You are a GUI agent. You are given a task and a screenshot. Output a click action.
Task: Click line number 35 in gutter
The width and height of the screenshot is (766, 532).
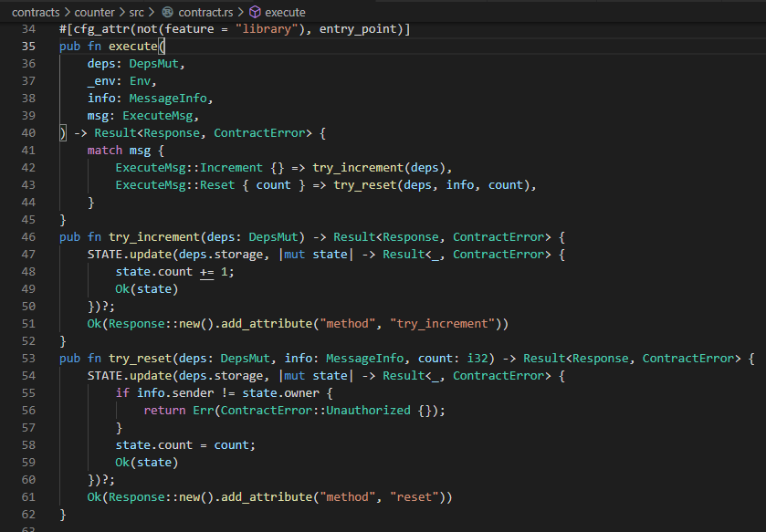pyautogui.click(x=27, y=47)
